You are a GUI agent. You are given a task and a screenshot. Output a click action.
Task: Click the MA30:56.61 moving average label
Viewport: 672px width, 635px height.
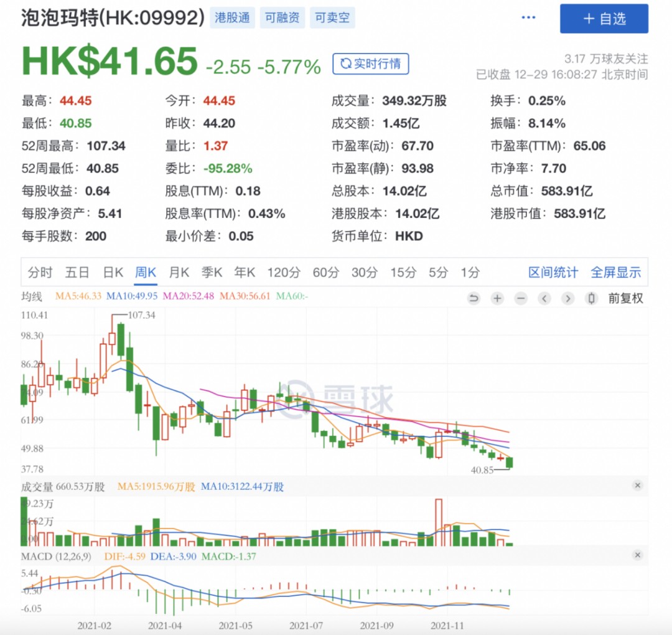(245, 296)
